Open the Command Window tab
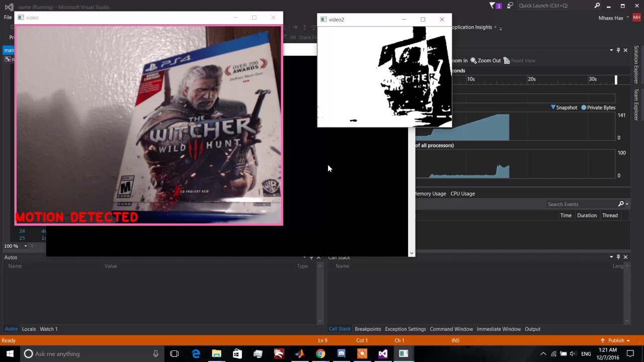 tap(451, 329)
